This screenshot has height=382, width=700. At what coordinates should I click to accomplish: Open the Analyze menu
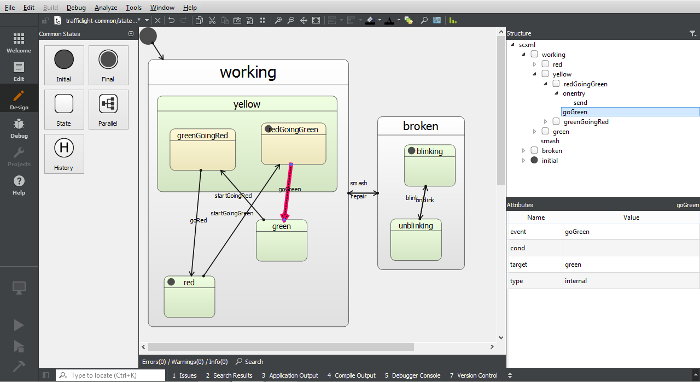click(106, 8)
